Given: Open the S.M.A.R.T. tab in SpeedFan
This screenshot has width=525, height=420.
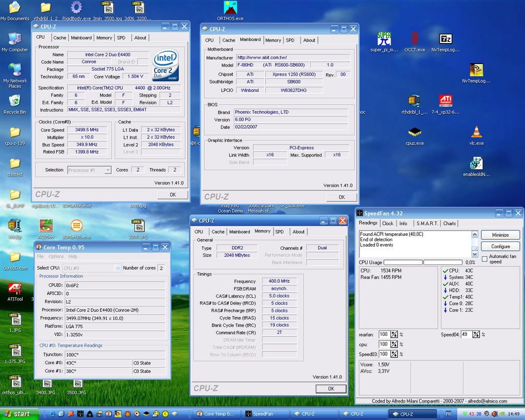Looking at the screenshot, I should pos(427,224).
